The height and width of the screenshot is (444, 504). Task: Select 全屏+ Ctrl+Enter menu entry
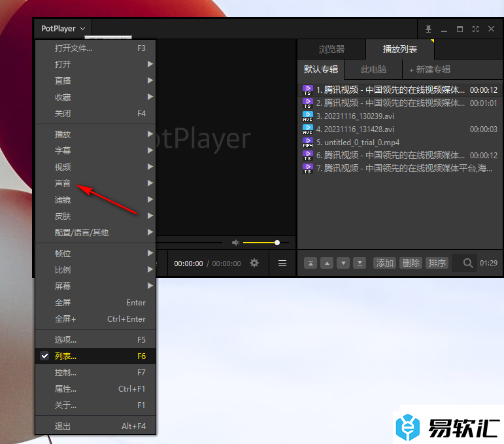click(x=95, y=319)
